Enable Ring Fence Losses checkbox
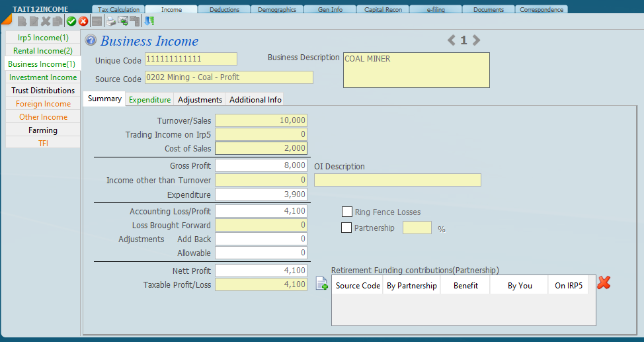The height and width of the screenshot is (342, 644). 347,212
